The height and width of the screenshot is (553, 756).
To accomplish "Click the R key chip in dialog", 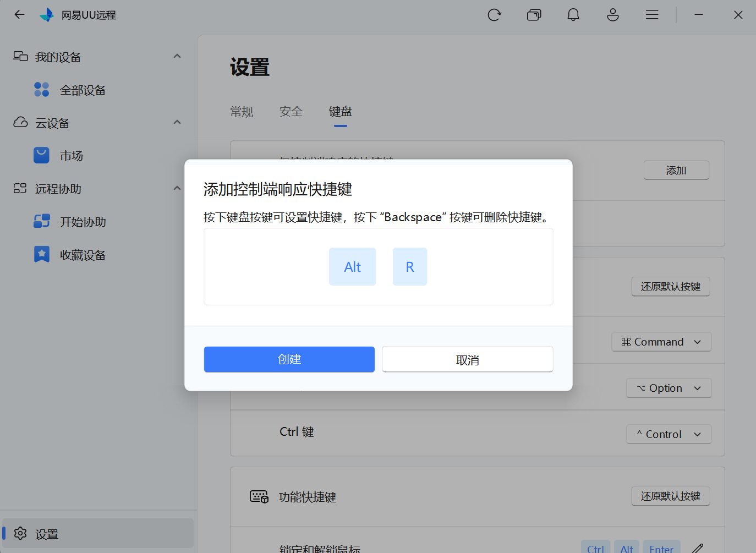I will [410, 266].
